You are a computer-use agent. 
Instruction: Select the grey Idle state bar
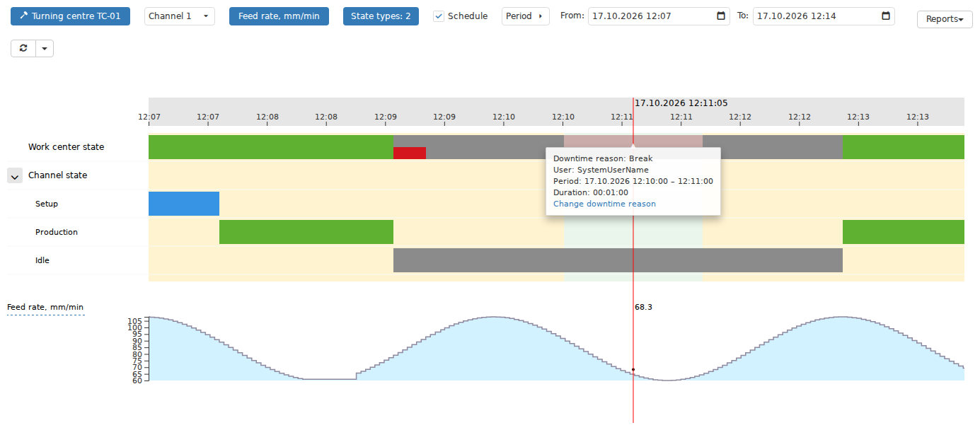[618, 260]
